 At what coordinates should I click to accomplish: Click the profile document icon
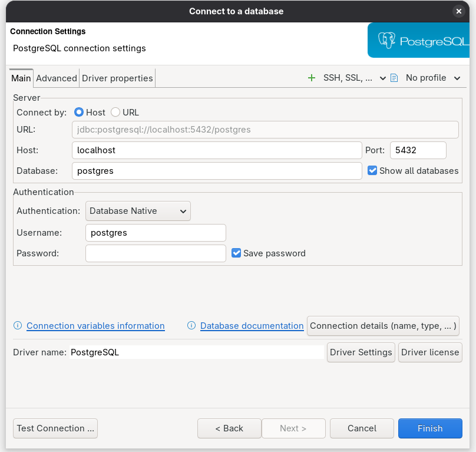pyautogui.click(x=394, y=78)
